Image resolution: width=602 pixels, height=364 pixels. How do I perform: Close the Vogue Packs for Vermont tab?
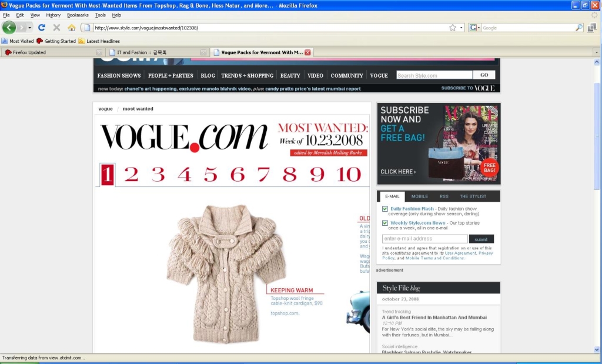click(x=307, y=52)
